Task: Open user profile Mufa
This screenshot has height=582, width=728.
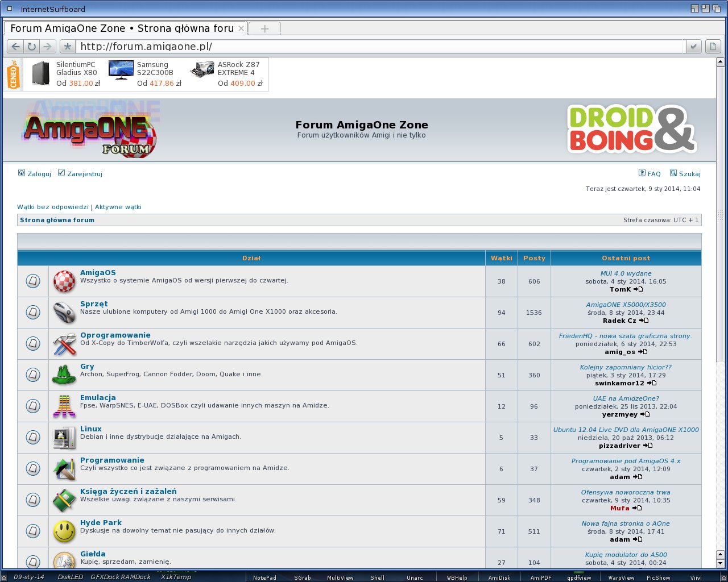Action: pos(620,508)
